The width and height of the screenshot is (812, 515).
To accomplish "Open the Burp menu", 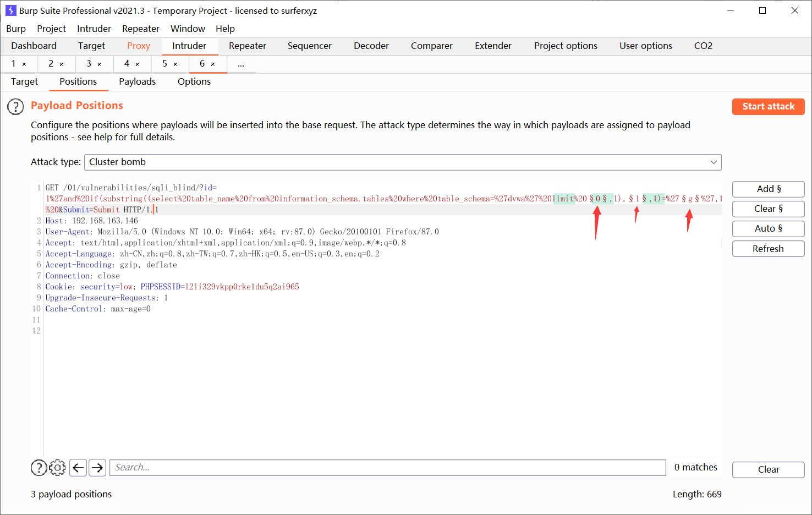I will (x=16, y=29).
